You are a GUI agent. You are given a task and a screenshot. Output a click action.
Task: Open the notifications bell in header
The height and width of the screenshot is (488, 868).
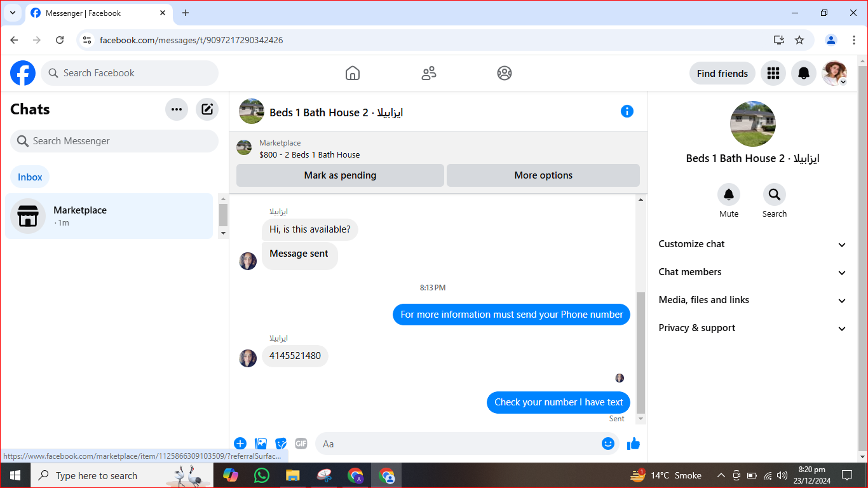(x=804, y=73)
